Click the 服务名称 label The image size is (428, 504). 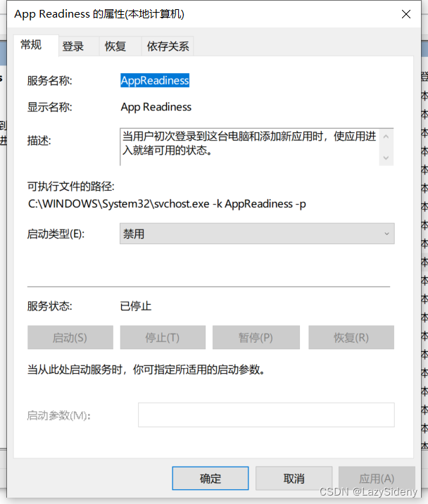pyautogui.click(x=49, y=81)
